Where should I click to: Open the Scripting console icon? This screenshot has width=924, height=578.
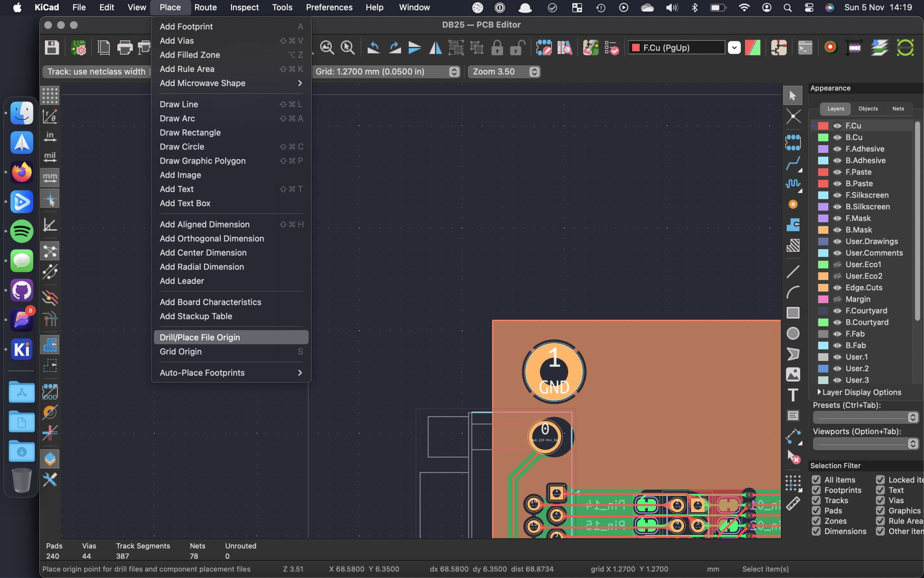click(x=805, y=48)
